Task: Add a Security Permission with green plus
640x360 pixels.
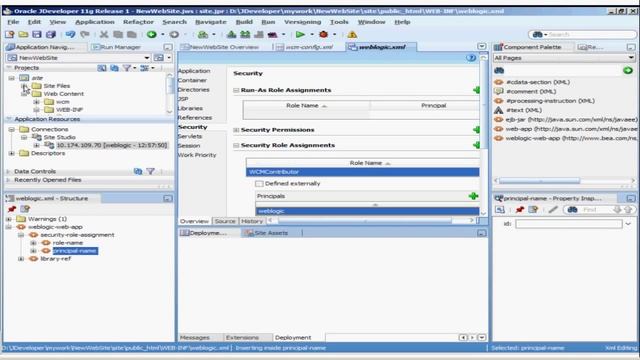Action: [476, 130]
